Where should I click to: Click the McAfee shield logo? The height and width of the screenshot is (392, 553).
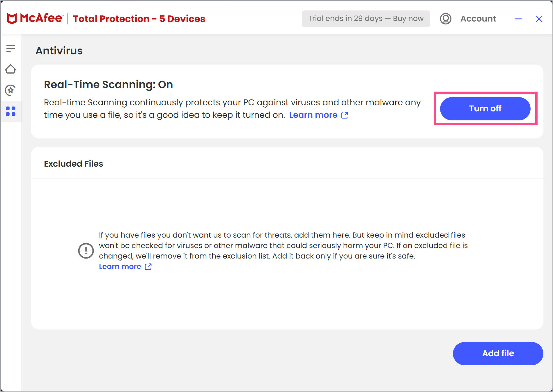pos(12,19)
